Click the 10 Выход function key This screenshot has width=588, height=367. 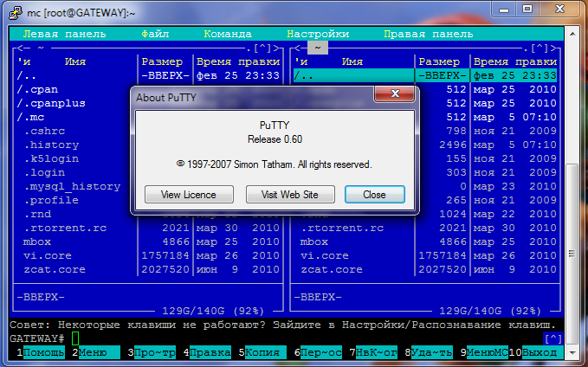pyautogui.click(x=536, y=352)
